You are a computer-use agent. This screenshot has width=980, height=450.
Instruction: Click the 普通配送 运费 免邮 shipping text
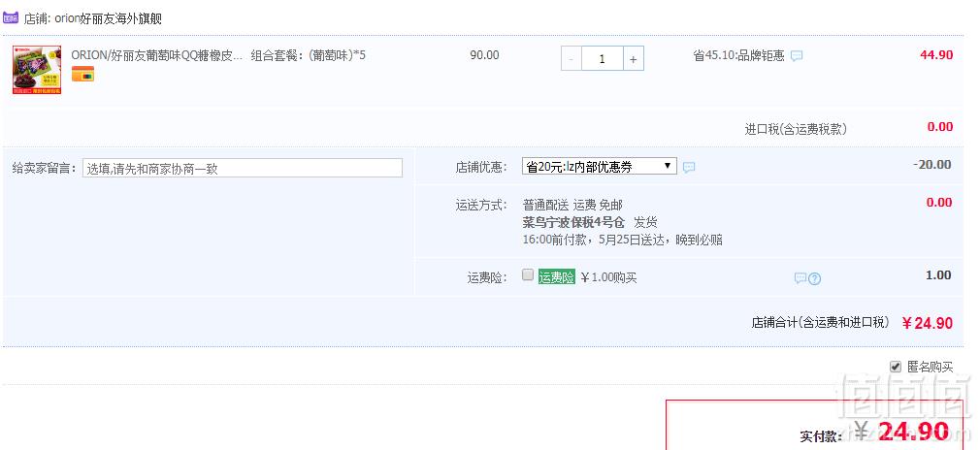(572, 205)
